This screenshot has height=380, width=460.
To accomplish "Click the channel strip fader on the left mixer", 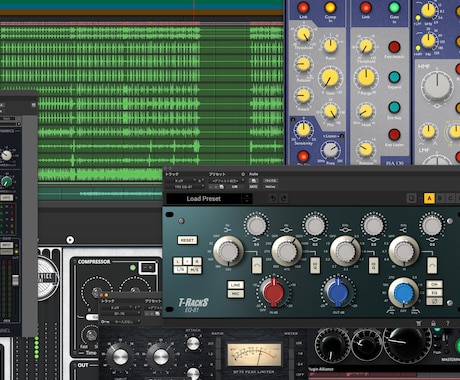I will pos(15,280).
